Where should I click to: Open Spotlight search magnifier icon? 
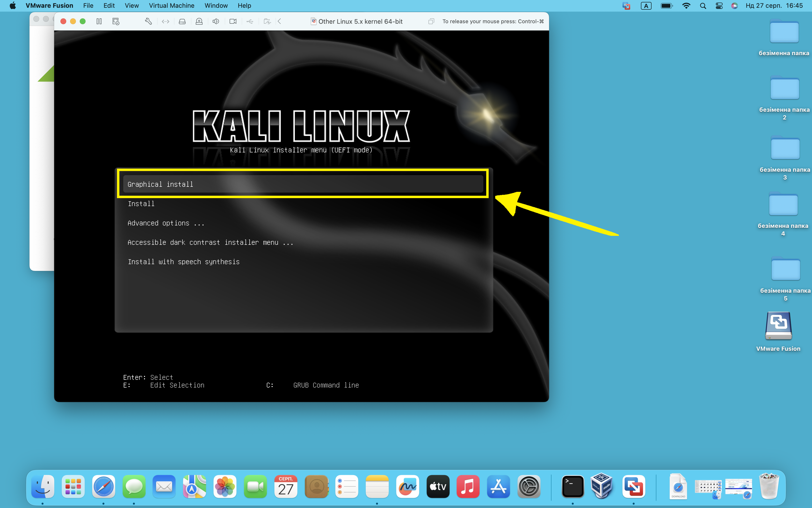click(x=703, y=6)
